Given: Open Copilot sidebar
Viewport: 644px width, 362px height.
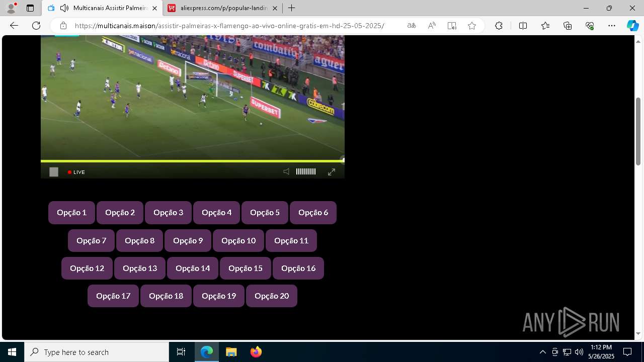Looking at the screenshot, I should [632, 26].
